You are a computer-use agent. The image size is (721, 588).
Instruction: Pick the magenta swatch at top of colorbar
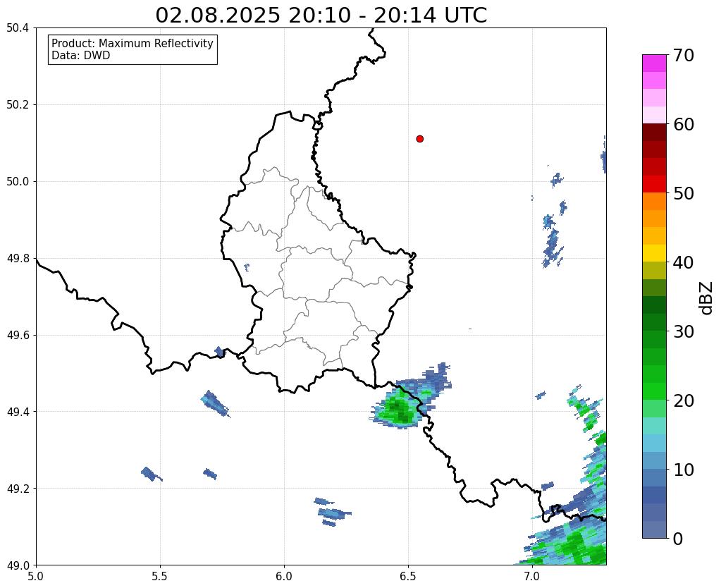tap(654, 63)
